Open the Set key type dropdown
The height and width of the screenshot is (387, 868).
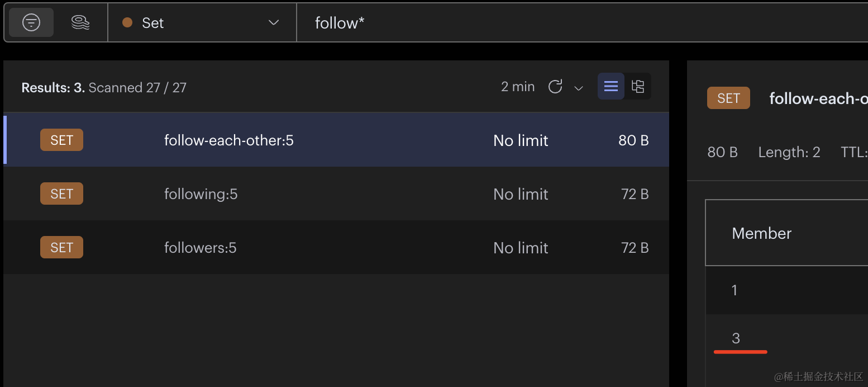click(202, 22)
